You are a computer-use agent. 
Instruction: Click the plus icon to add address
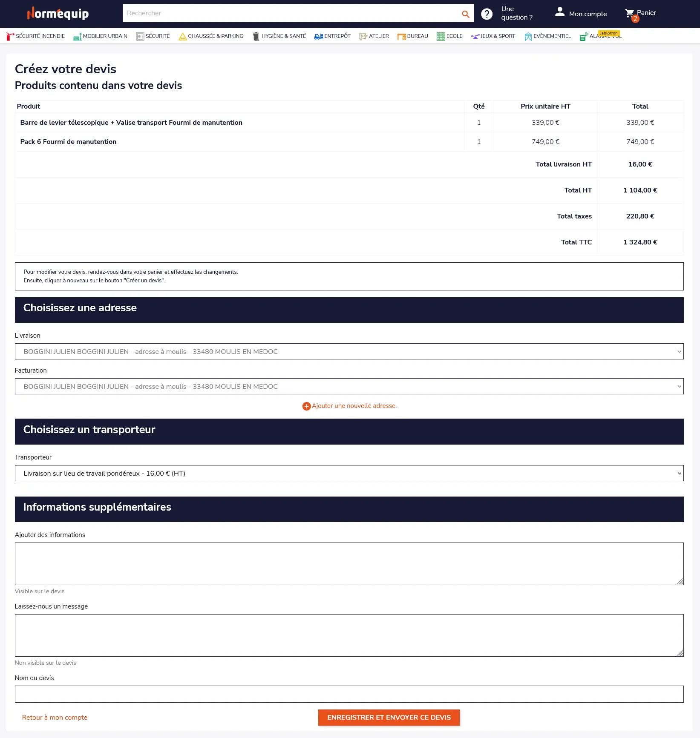[306, 406]
